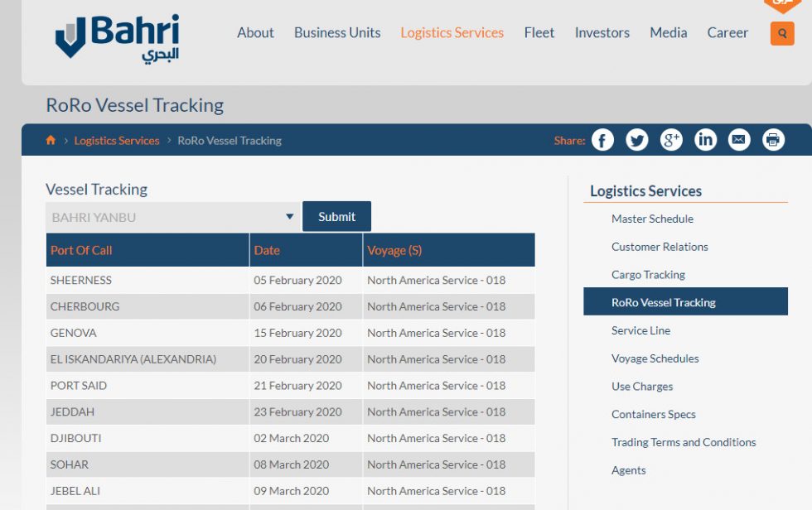Open Master Schedule in sidebar

click(x=652, y=219)
